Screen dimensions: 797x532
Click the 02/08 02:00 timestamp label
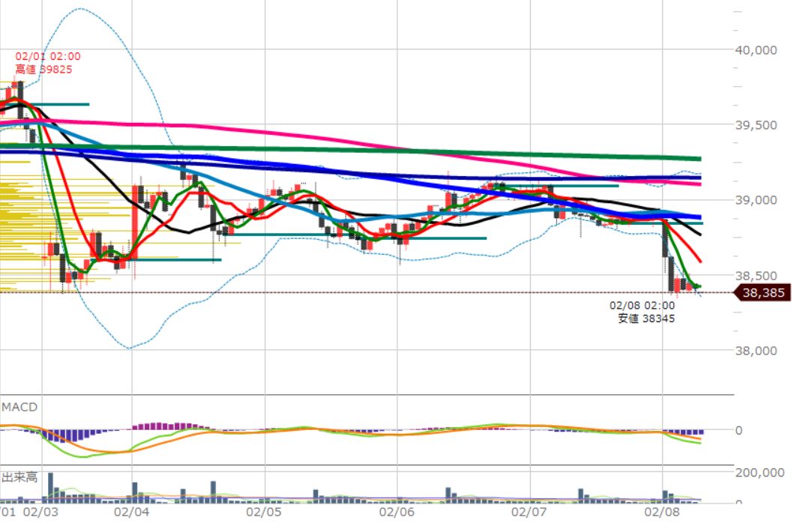(643, 306)
